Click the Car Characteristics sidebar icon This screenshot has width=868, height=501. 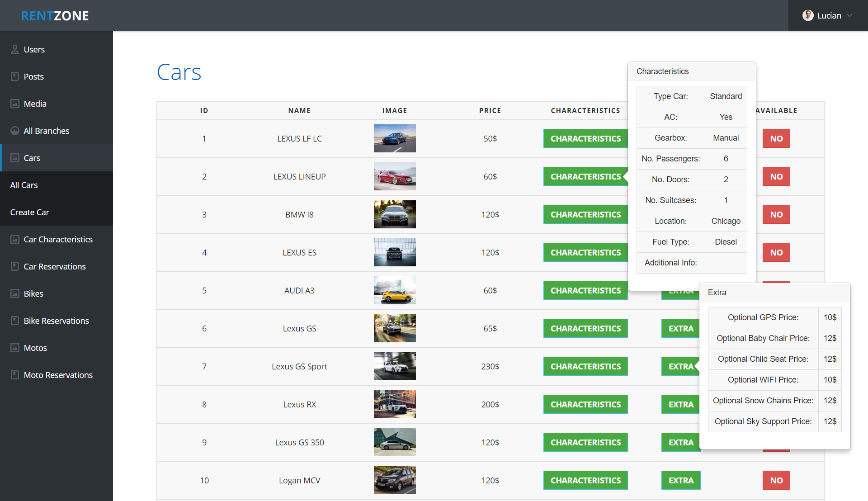(15, 239)
